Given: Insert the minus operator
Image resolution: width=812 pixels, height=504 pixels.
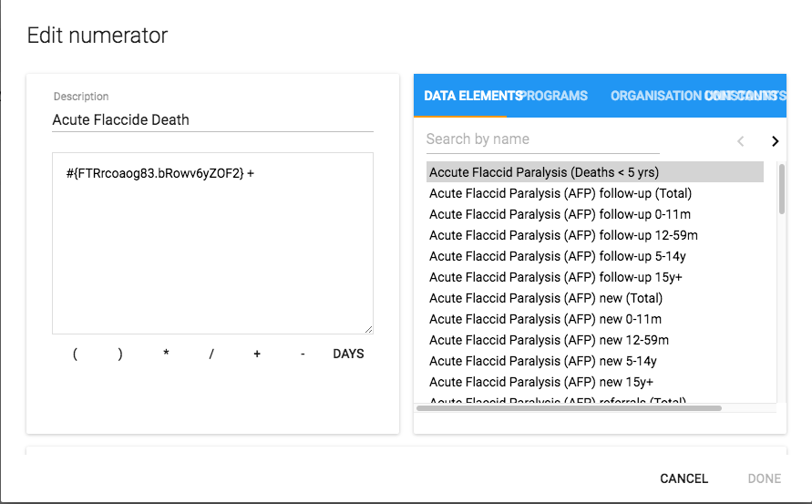Looking at the screenshot, I should (303, 354).
